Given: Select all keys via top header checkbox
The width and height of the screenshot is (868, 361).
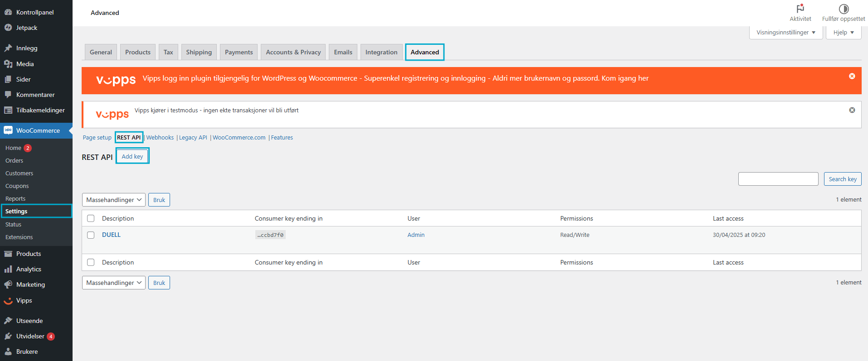Looking at the screenshot, I should pyautogui.click(x=91, y=218).
